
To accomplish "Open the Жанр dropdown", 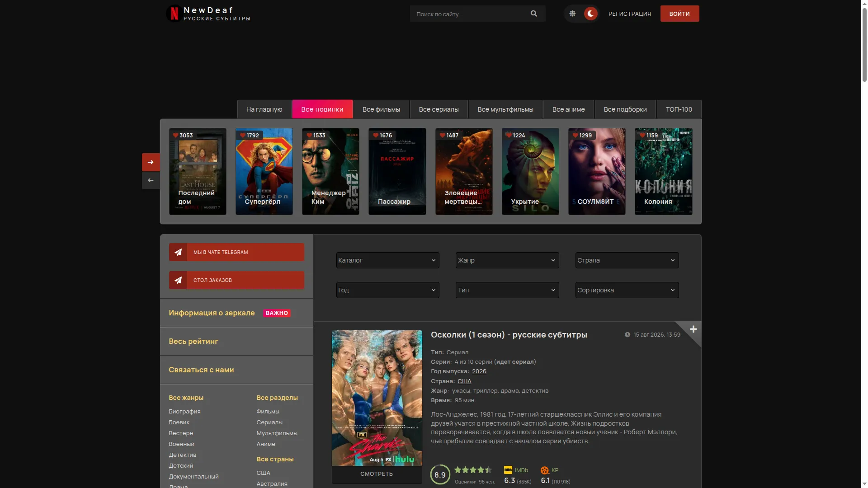I will pyautogui.click(x=507, y=260).
